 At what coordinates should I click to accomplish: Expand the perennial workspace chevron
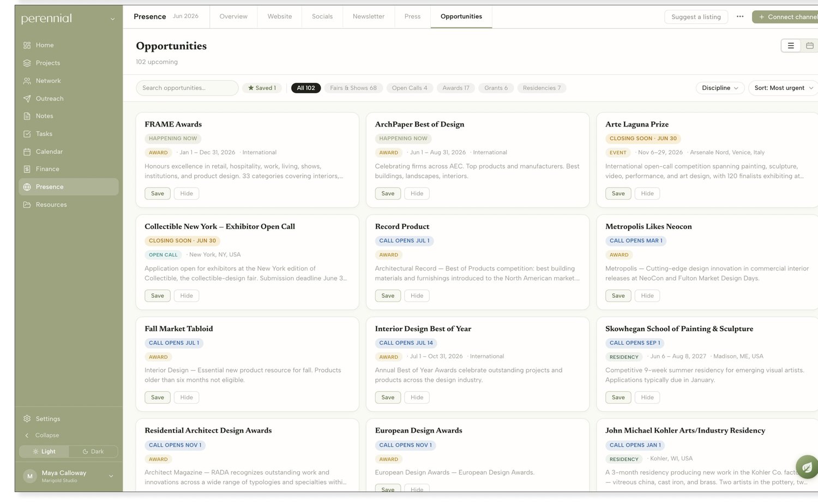pos(113,19)
